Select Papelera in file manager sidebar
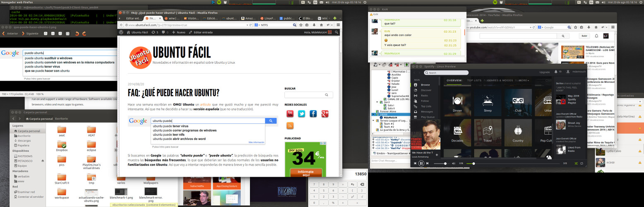 pos(23,145)
